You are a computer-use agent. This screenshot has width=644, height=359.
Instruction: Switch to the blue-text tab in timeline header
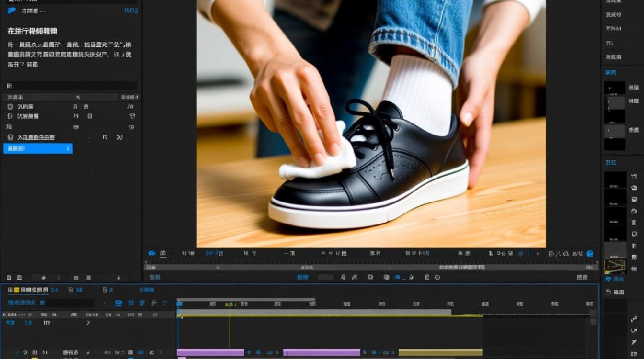[x=147, y=290]
